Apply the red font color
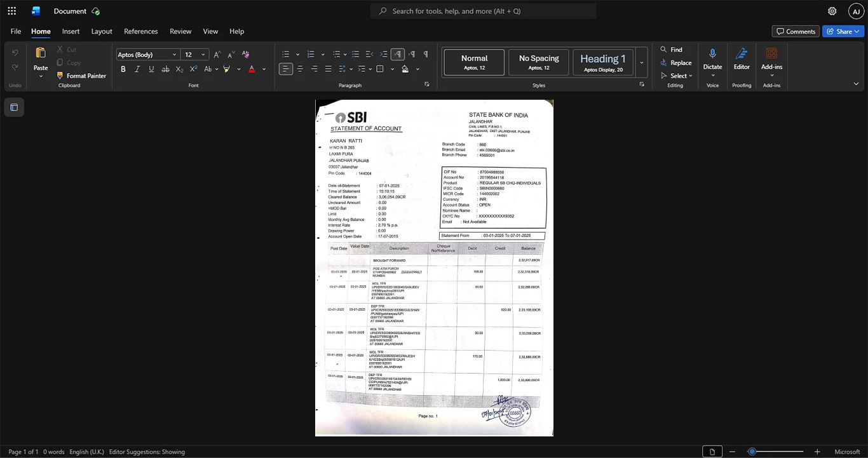868x458 pixels. (x=252, y=69)
